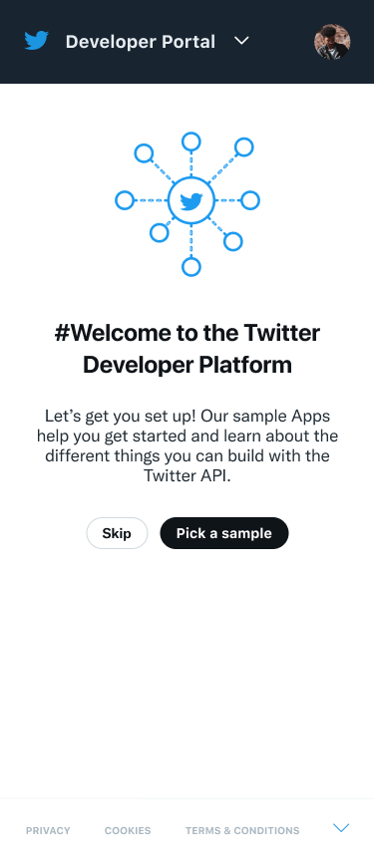The width and height of the screenshot is (374, 868).
Task: Click the topmost node circle of the illustration
Action: 191,142
